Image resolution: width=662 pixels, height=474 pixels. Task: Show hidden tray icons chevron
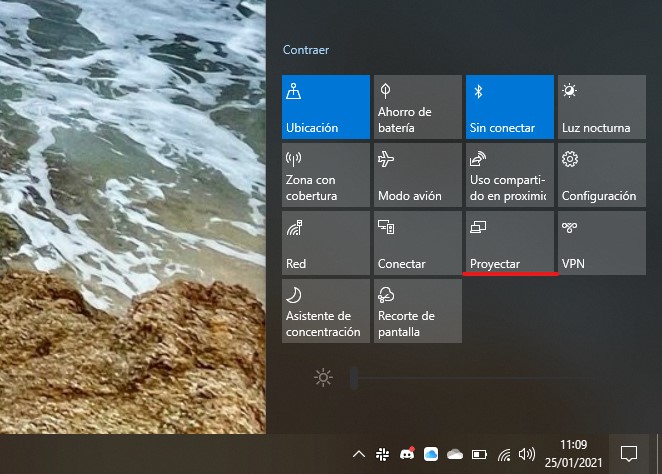point(359,454)
